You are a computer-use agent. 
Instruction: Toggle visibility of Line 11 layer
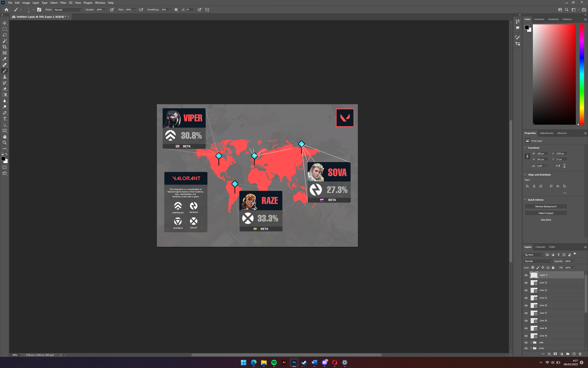click(x=526, y=298)
